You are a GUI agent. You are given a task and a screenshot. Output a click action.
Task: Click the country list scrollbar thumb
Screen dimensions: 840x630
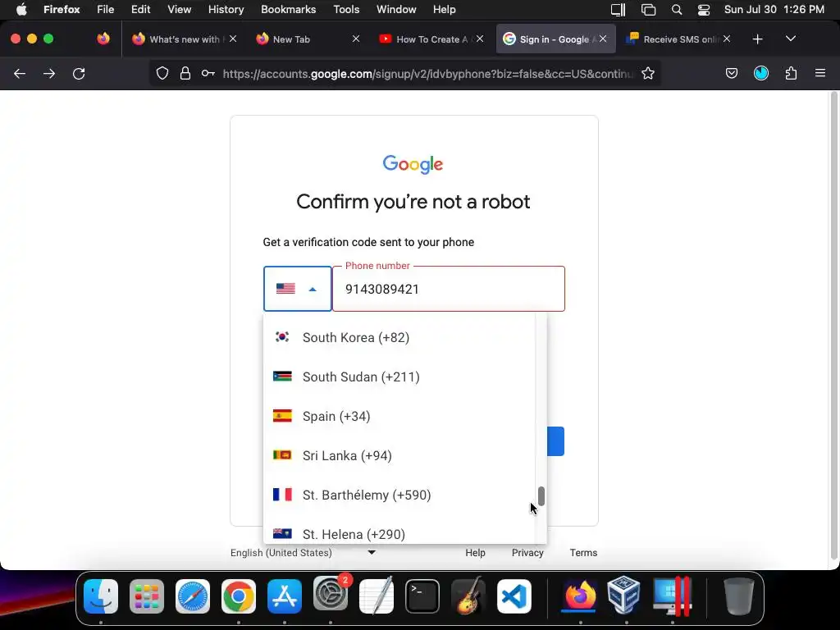541,496
